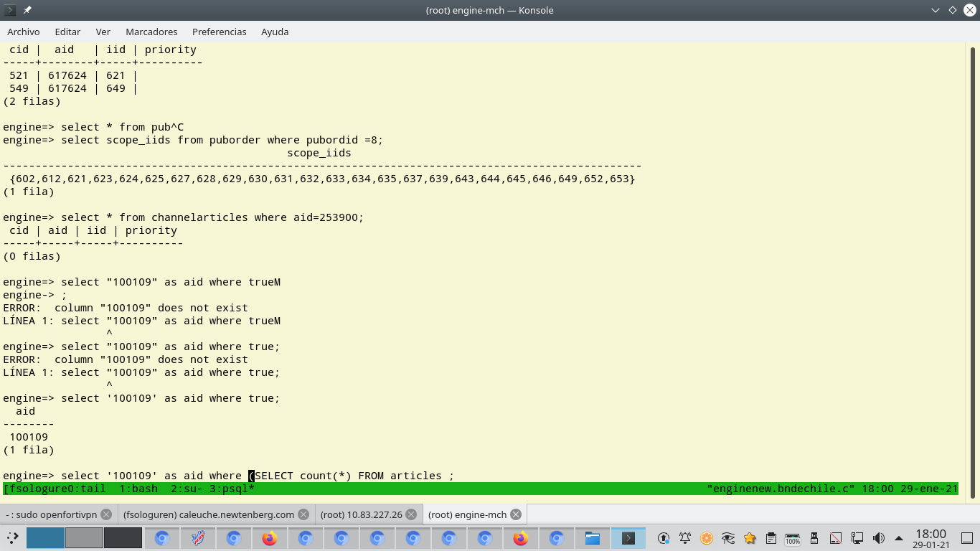980x551 pixels.
Task: Open the Dolphin file manager in taskbar
Action: (x=592, y=538)
